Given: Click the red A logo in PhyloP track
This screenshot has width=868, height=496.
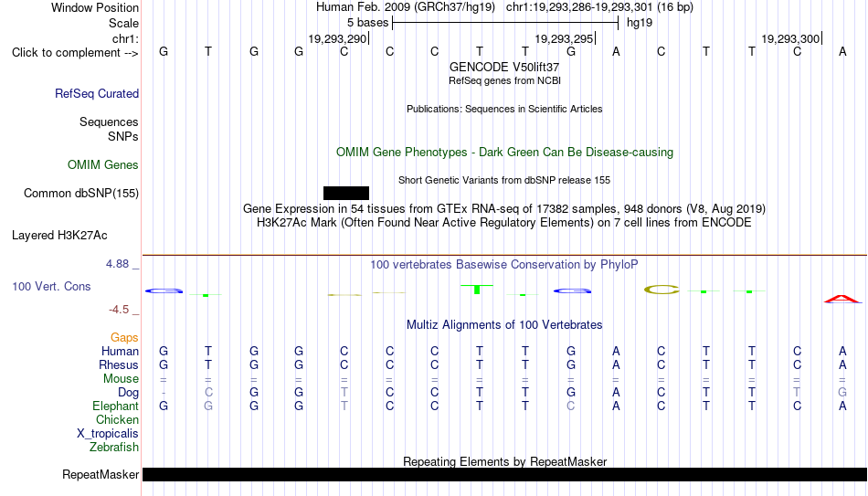Looking at the screenshot, I should (x=843, y=300).
